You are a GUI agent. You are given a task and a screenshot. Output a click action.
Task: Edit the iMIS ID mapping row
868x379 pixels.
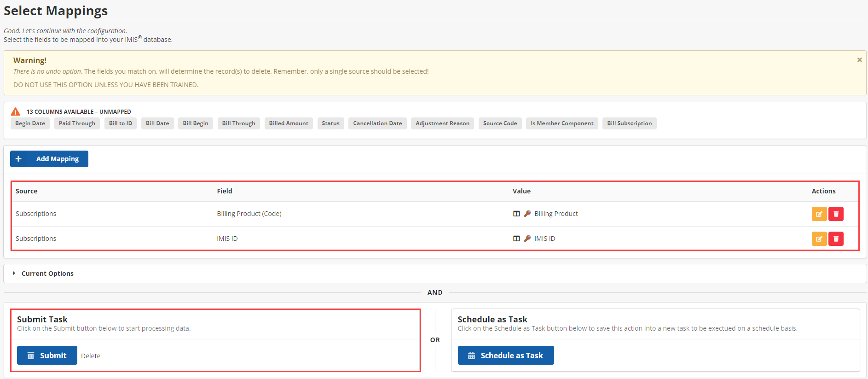(819, 239)
